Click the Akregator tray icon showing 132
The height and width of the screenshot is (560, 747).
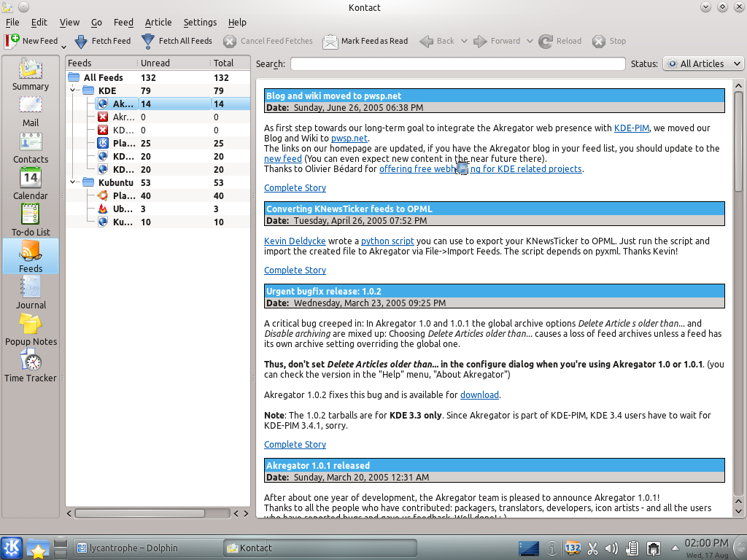[x=572, y=548]
